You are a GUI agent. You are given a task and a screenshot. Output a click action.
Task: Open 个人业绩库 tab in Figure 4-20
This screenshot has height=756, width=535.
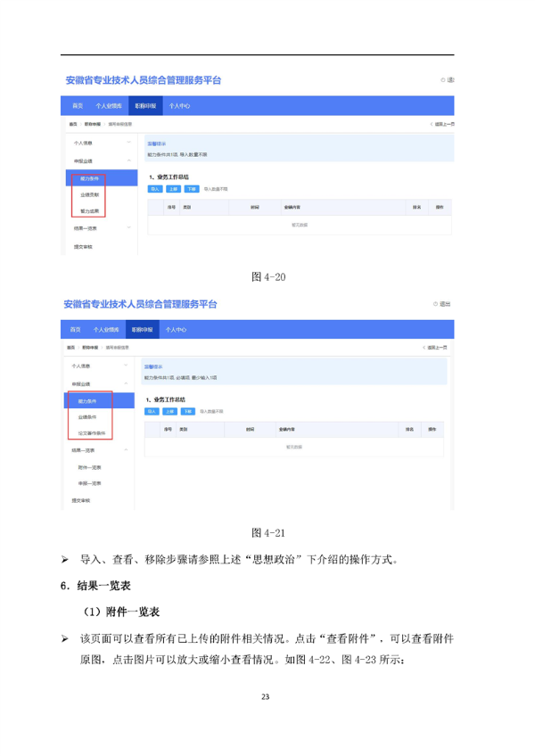pos(108,105)
